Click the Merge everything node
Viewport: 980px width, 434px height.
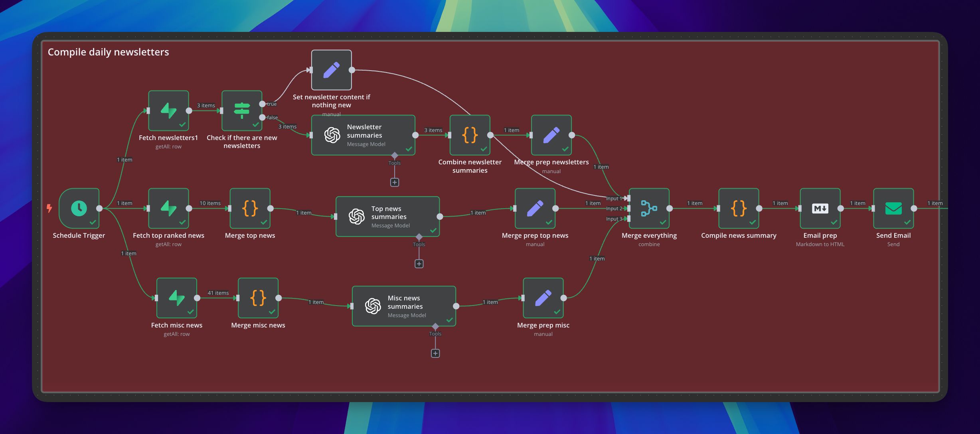[649, 208]
